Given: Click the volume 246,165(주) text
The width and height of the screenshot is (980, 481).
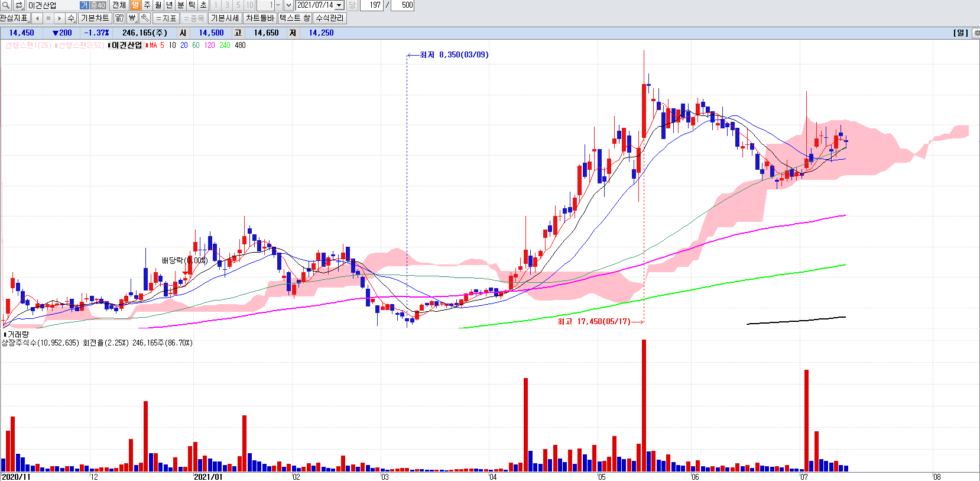Looking at the screenshot, I should click(145, 33).
